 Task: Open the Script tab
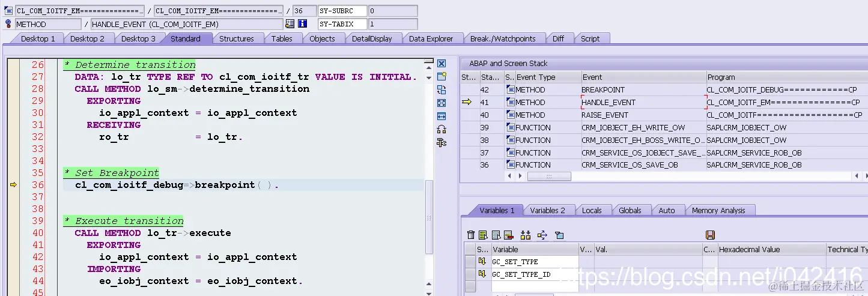coord(590,38)
